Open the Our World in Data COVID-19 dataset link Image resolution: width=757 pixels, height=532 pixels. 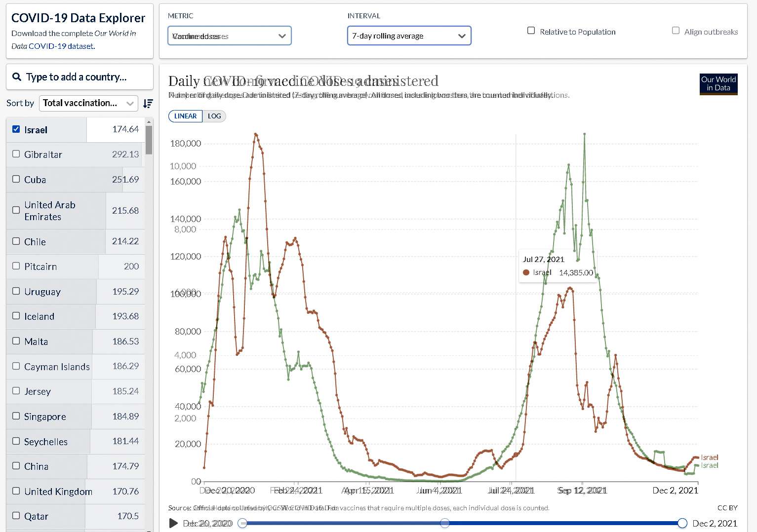tap(61, 46)
